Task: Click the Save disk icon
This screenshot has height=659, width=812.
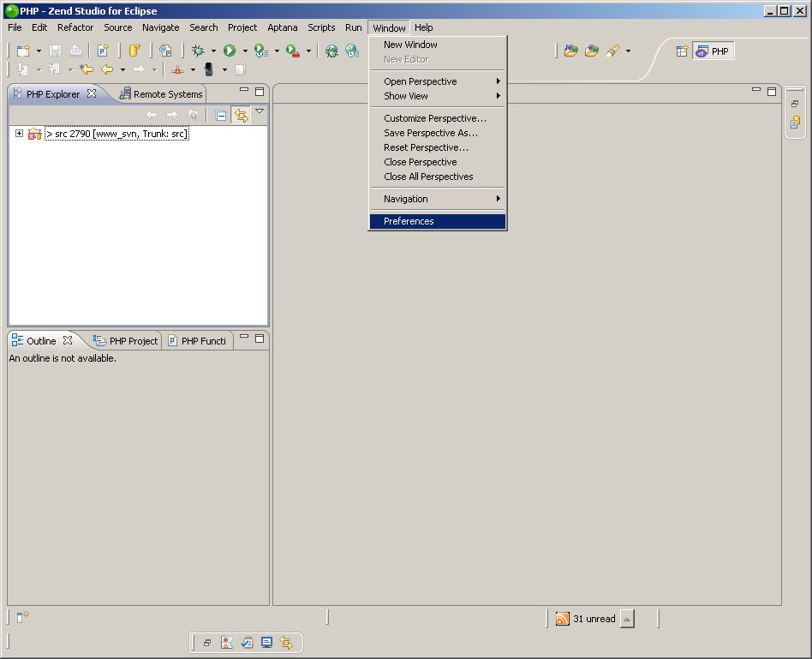Action: pyautogui.click(x=55, y=51)
